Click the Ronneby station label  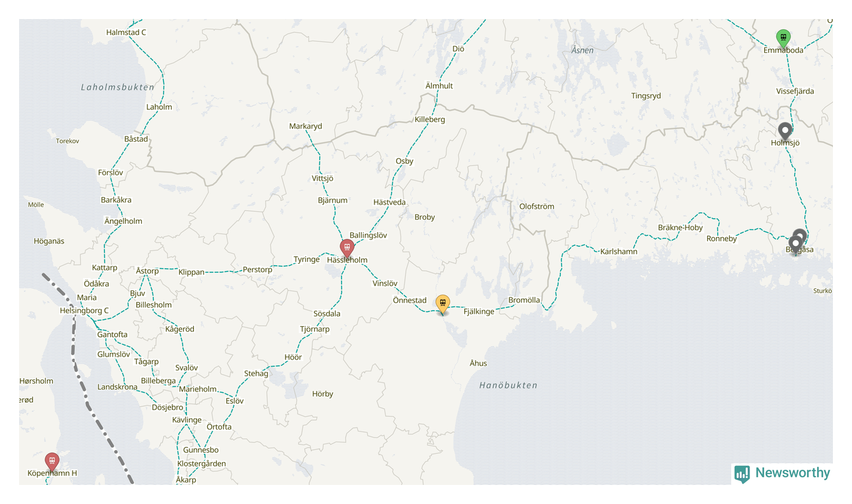coord(722,239)
